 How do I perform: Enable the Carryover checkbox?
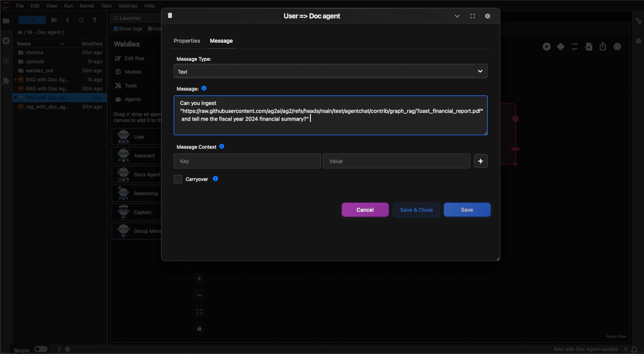[x=178, y=179]
